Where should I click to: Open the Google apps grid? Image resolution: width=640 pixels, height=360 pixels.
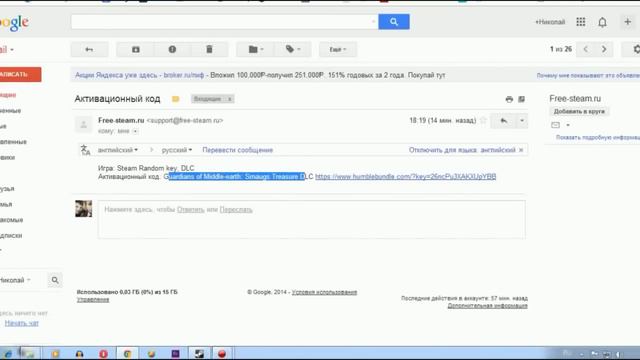coord(580,22)
